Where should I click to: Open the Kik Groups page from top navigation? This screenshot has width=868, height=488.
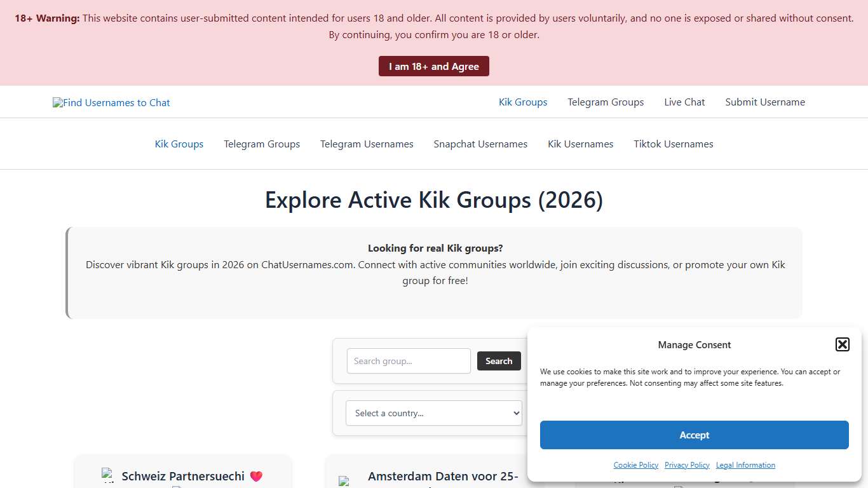coord(522,102)
